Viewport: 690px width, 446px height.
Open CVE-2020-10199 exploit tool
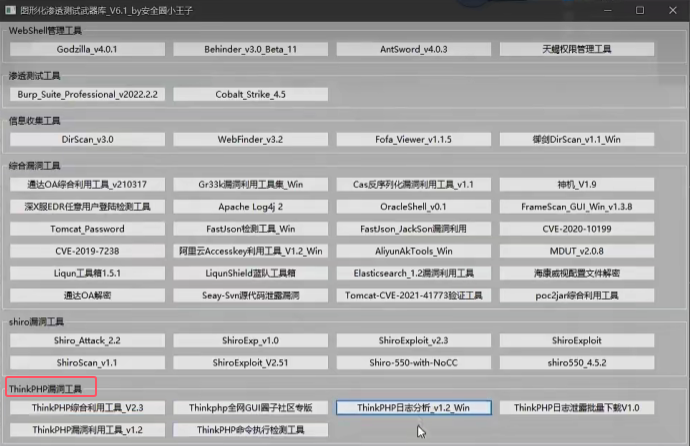coord(577,229)
